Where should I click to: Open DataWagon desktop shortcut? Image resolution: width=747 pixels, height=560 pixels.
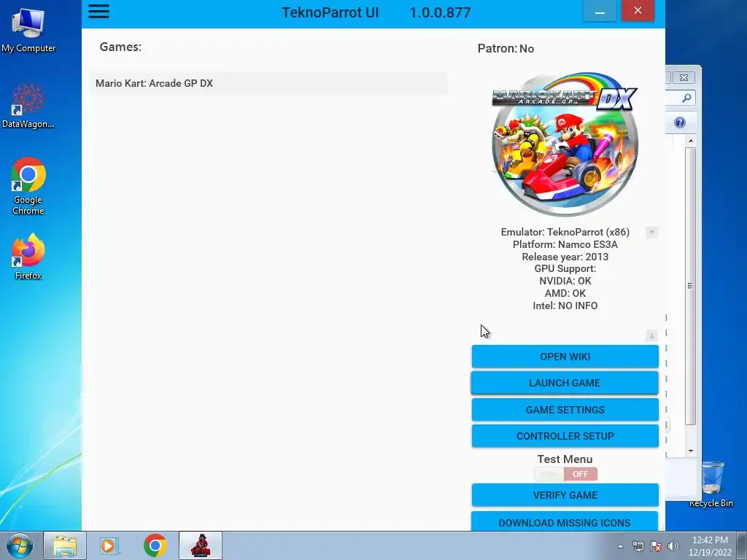click(x=28, y=106)
